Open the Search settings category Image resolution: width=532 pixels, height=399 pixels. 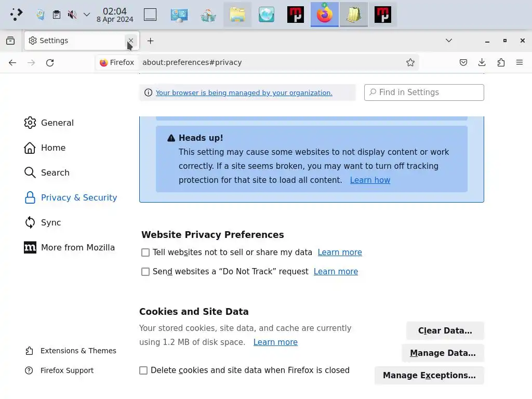47,172
